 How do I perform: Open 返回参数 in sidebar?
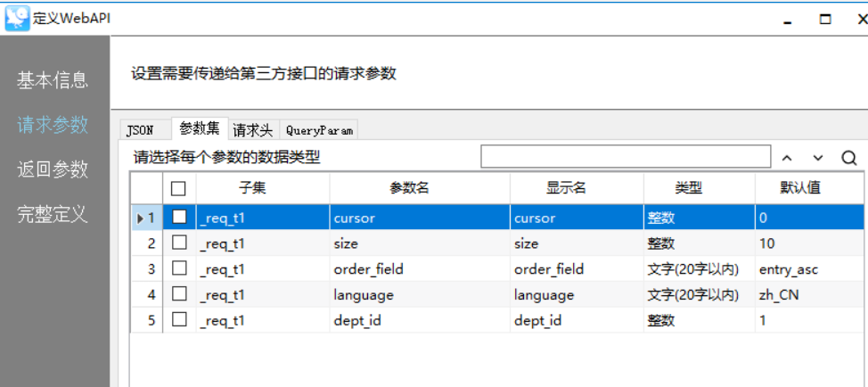coord(53,169)
